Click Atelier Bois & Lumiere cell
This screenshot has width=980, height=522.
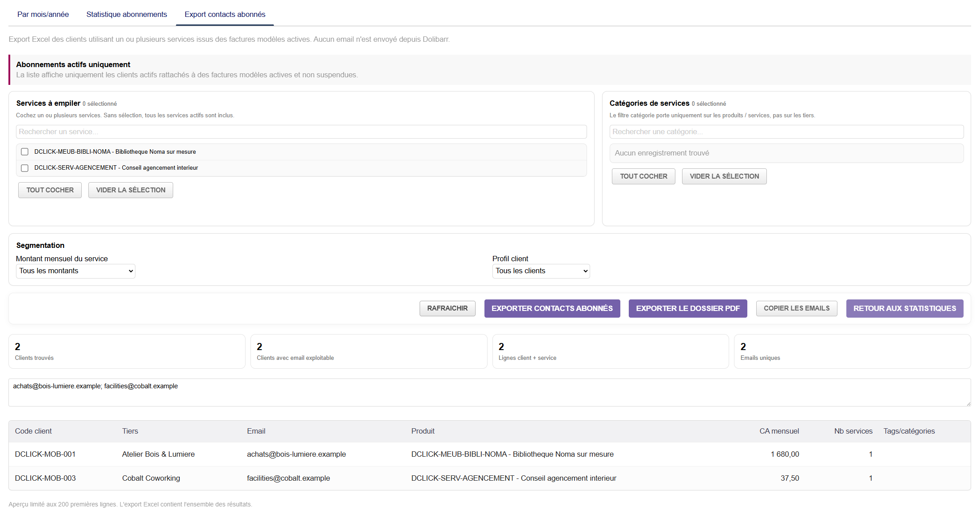click(159, 454)
